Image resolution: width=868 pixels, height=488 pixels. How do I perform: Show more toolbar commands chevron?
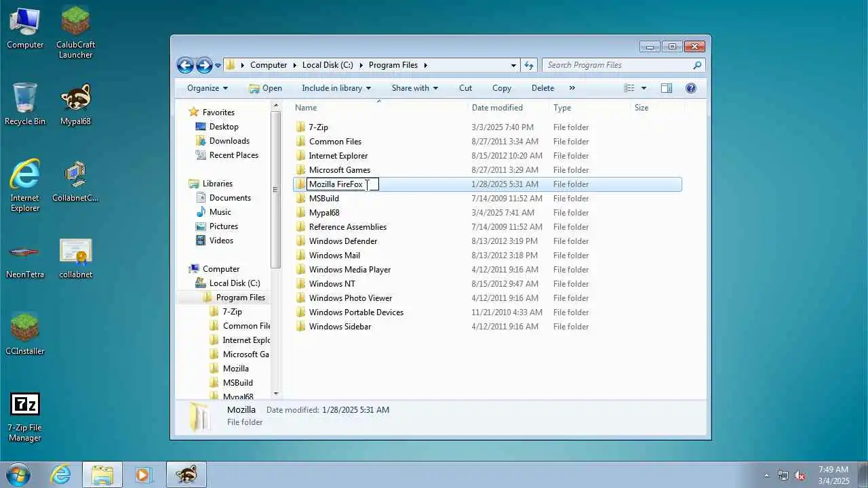point(572,88)
